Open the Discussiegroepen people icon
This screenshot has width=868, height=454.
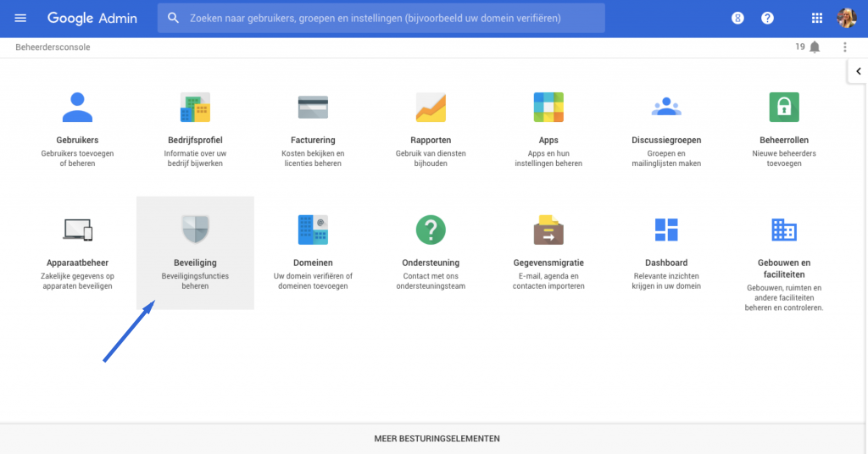tap(666, 107)
